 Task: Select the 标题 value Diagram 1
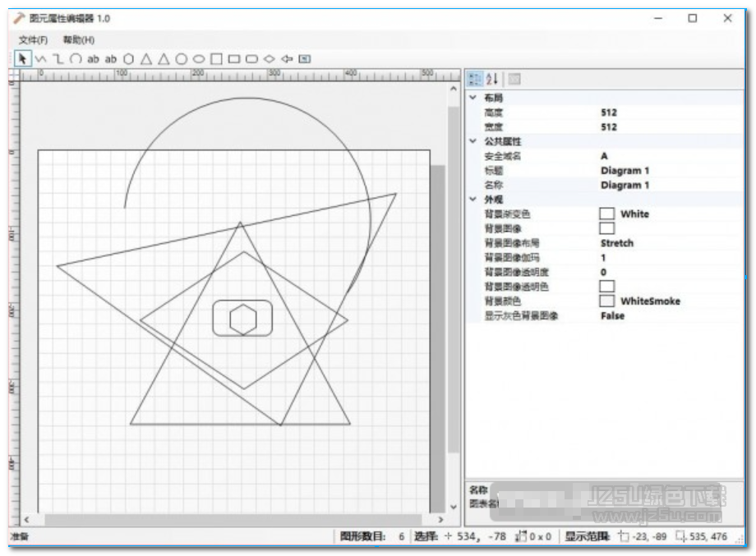click(x=625, y=171)
